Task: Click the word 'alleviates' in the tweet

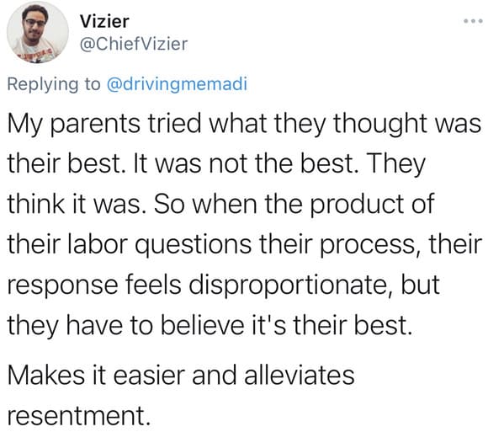Action: click(300, 375)
